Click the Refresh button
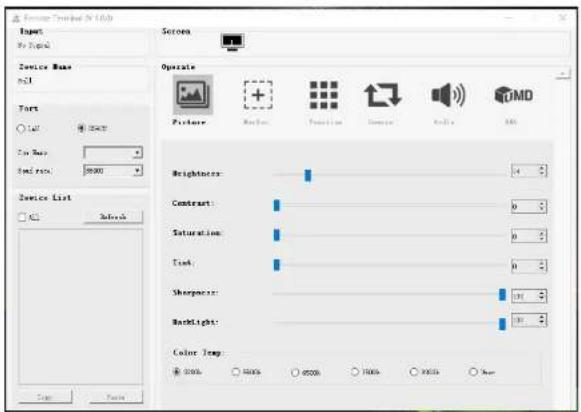 [x=113, y=217]
